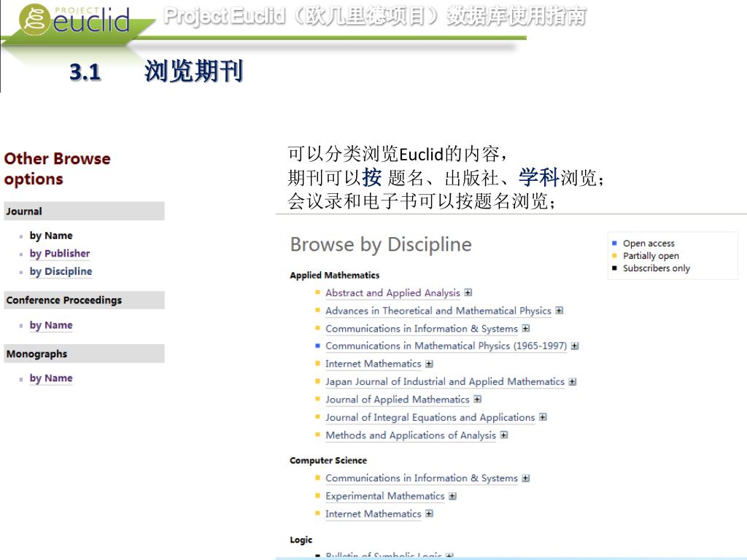Expand Communications in Mathematical Physics entry
Screen dimensions: 747x560
click(575, 346)
